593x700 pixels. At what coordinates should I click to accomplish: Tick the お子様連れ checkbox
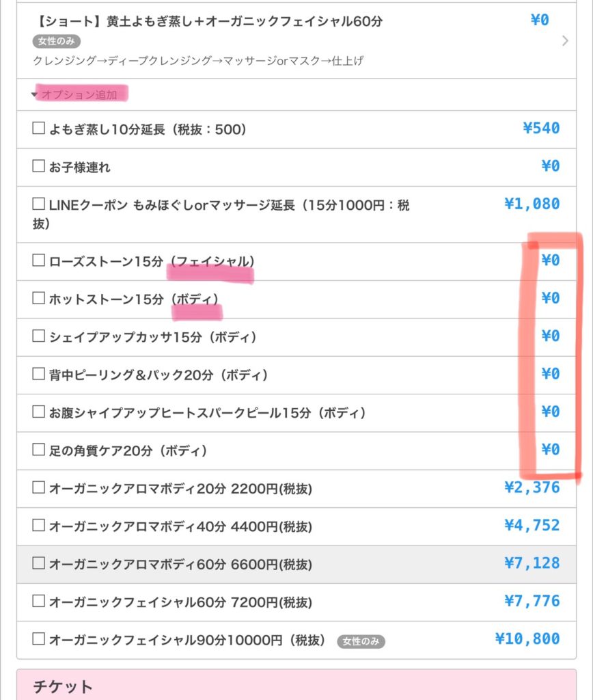(x=39, y=166)
